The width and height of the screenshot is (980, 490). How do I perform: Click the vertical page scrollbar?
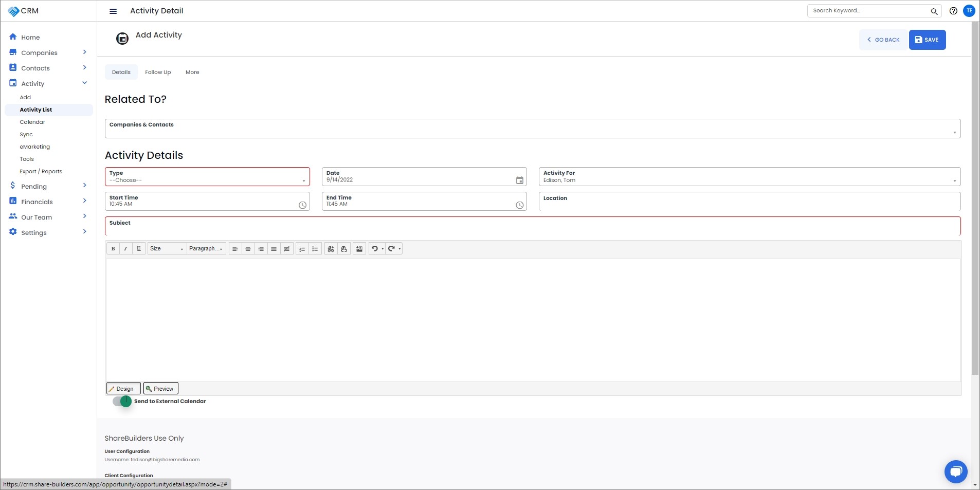[x=975, y=198]
